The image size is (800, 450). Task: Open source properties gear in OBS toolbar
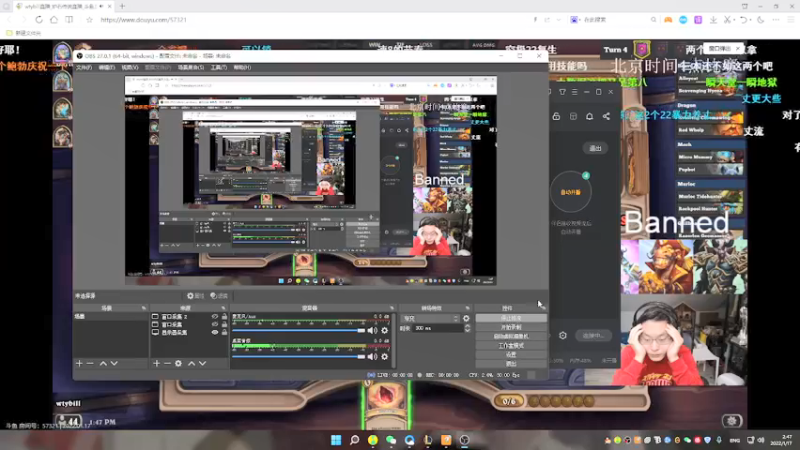point(195,295)
